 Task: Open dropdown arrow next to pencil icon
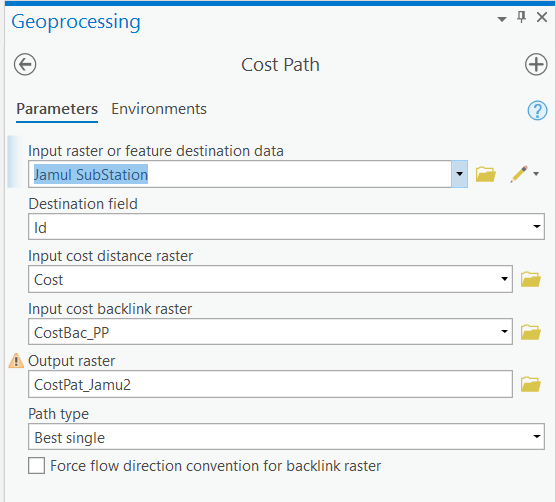(536, 174)
